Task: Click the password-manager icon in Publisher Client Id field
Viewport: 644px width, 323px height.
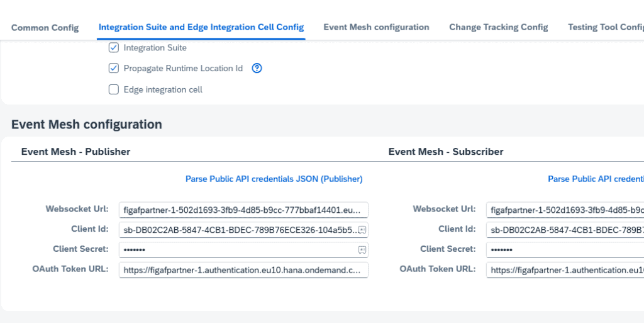Action: point(362,230)
